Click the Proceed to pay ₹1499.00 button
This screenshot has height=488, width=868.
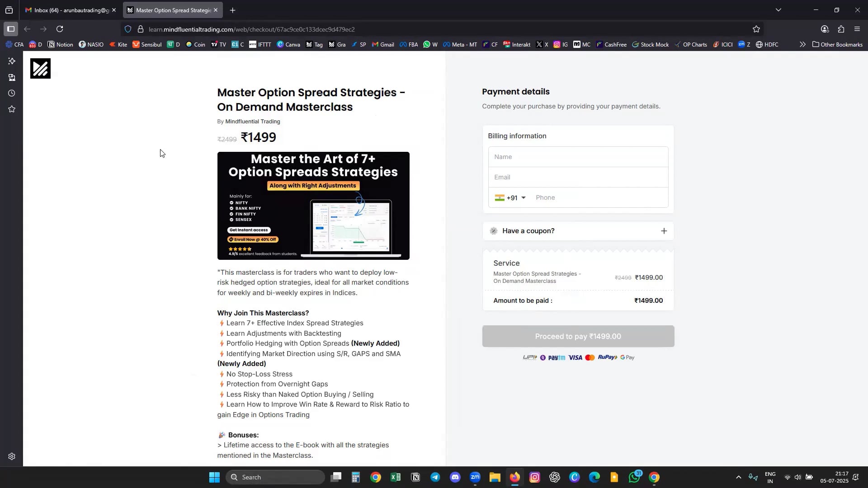click(x=578, y=336)
